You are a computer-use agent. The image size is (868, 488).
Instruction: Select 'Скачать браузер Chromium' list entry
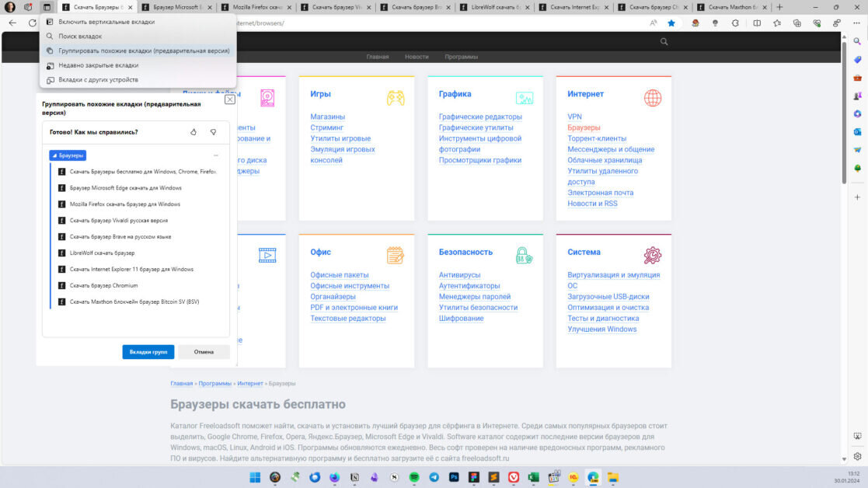[x=103, y=285]
